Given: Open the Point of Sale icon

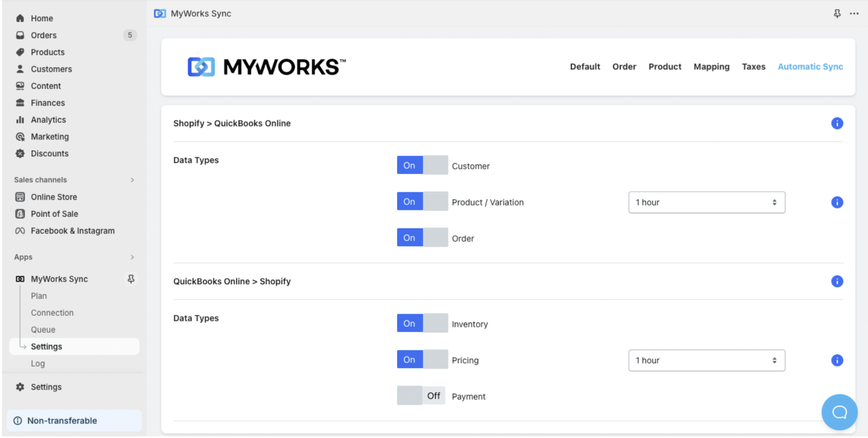Looking at the screenshot, I should tap(19, 214).
